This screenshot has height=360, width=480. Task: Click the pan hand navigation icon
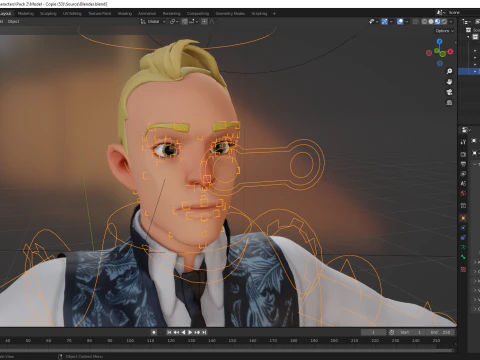click(449, 82)
